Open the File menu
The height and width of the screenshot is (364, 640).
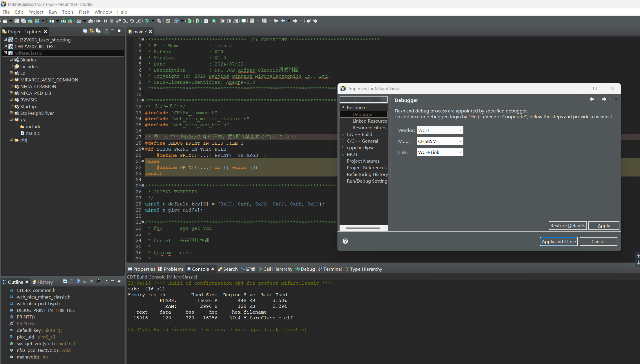click(6, 12)
